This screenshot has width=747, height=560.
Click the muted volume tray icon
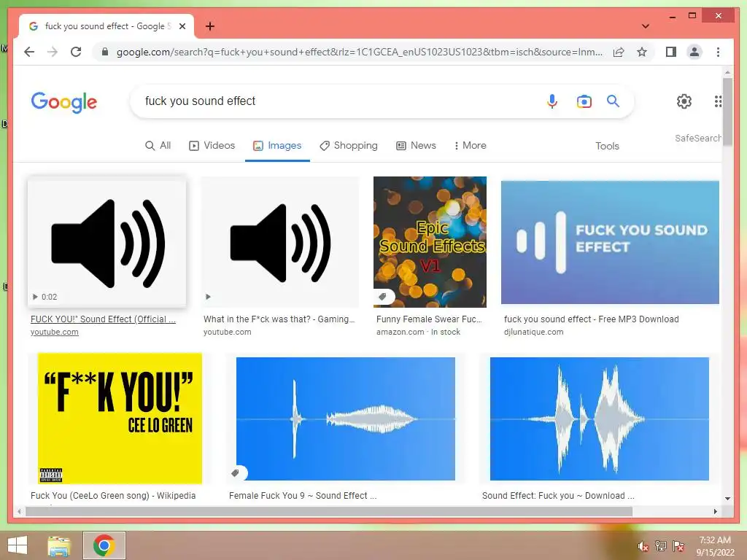pos(643,546)
